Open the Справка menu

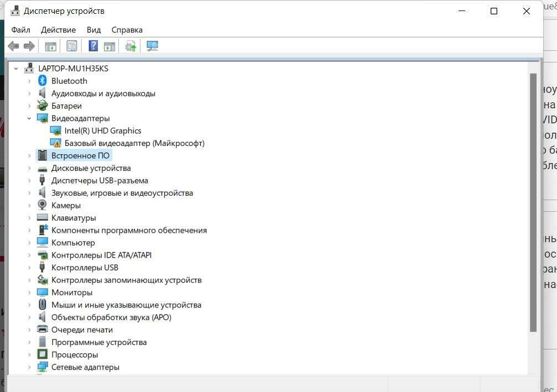pyautogui.click(x=127, y=30)
